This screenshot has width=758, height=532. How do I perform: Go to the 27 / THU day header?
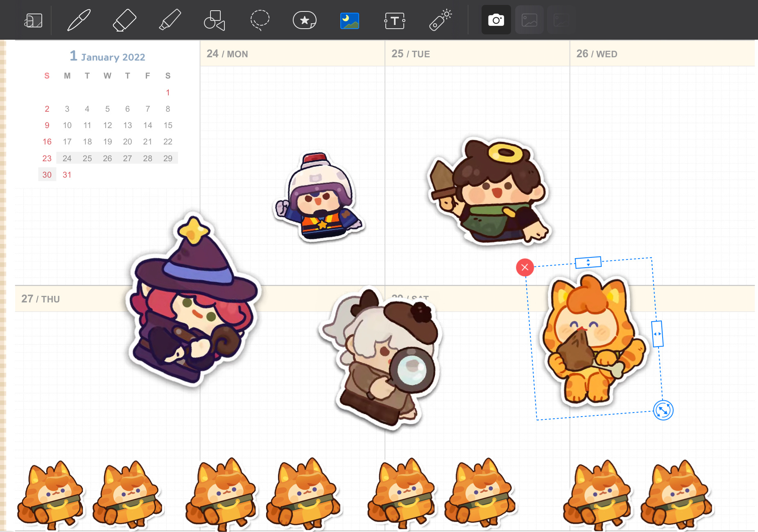click(41, 299)
